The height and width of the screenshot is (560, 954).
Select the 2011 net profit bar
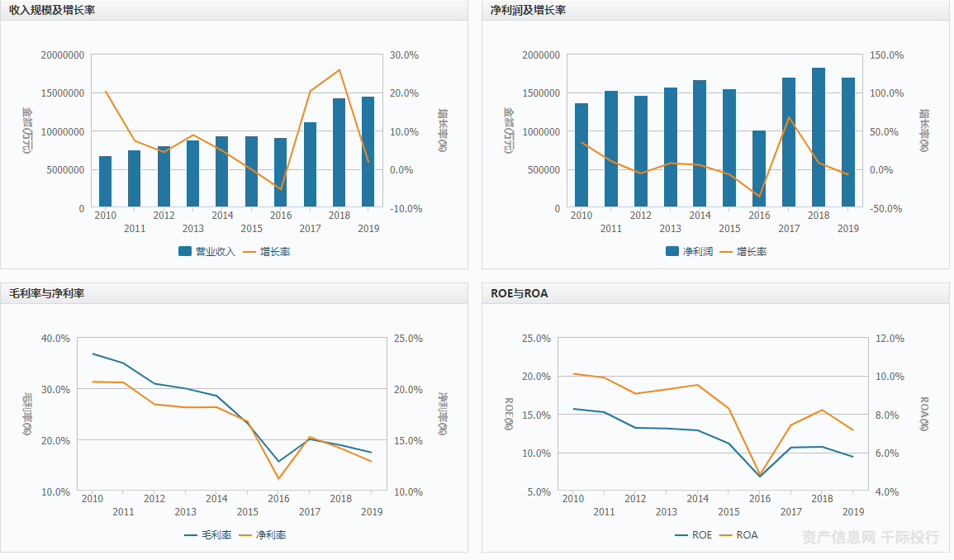tap(611, 149)
